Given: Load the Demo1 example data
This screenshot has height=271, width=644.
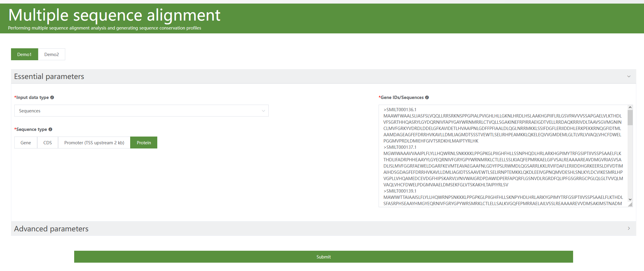Looking at the screenshot, I should tap(24, 54).
